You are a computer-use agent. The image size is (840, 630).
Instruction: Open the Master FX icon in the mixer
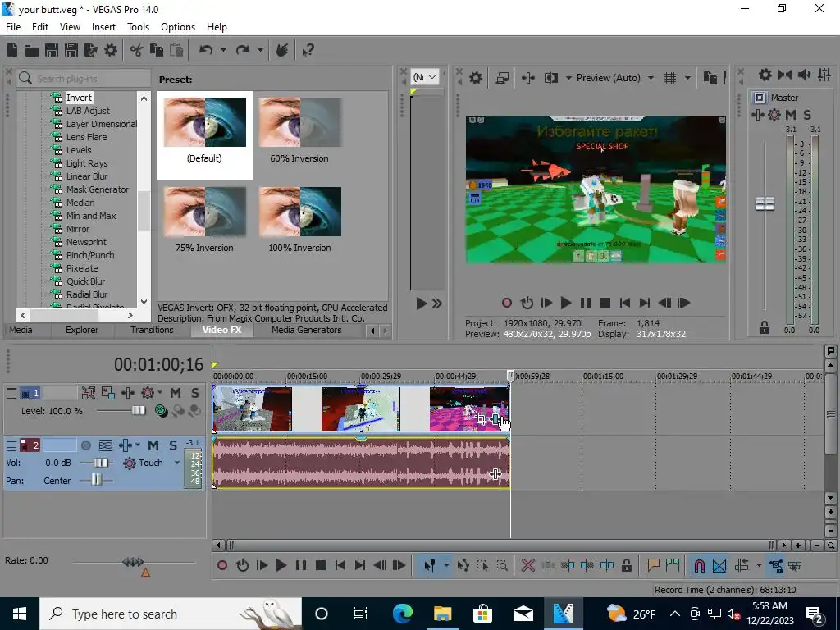coord(757,115)
